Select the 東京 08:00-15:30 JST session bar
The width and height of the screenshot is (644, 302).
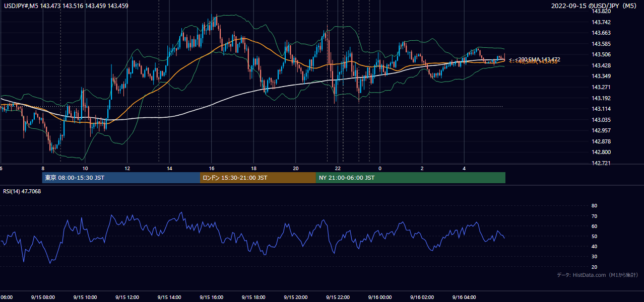coord(121,178)
